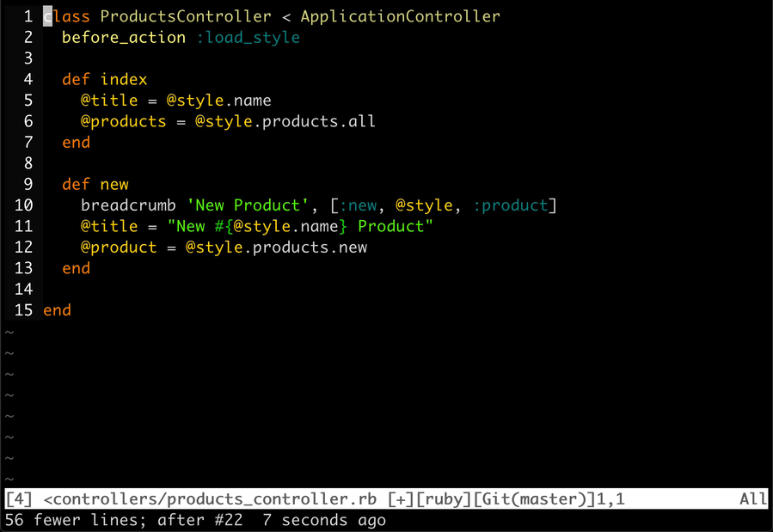The image size is (773, 532).
Task: Place cursor on 'def index'
Action: [x=105, y=79]
